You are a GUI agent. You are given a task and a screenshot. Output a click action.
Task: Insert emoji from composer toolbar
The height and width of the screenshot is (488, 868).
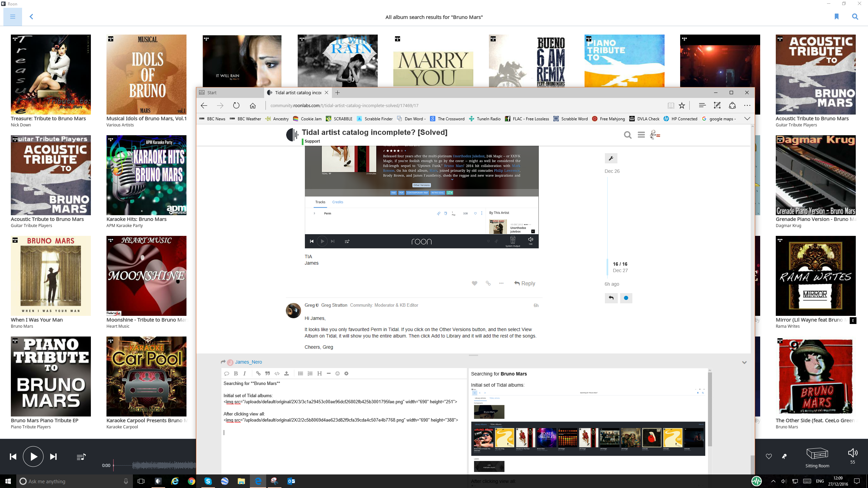click(337, 373)
